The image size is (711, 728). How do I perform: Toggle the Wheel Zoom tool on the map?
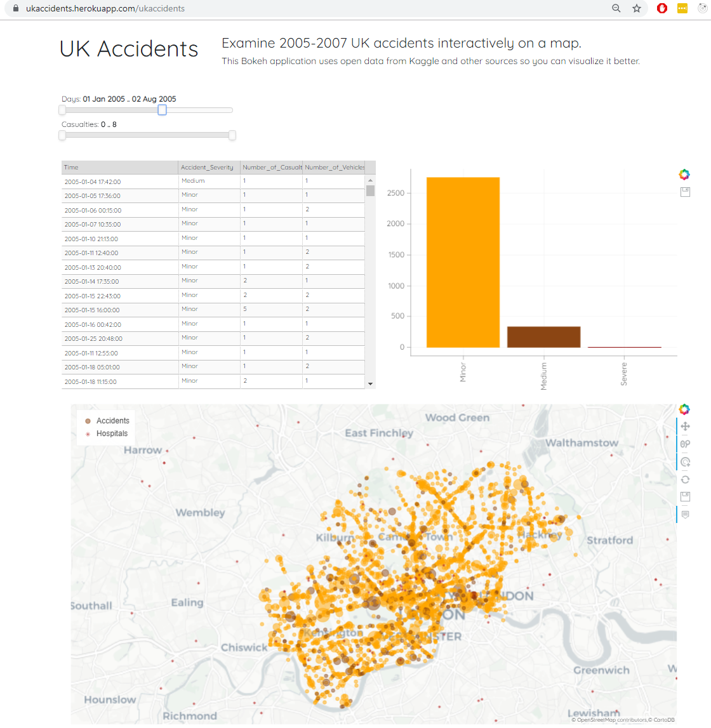tap(685, 444)
